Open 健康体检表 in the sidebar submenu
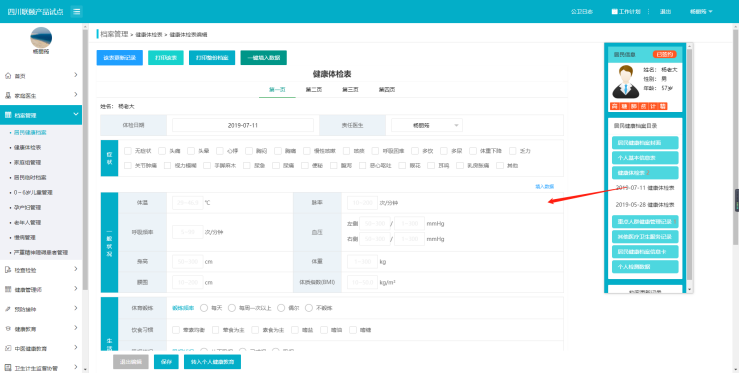Image resolution: width=740 pixels, height=374 pixels. point(27,147)
